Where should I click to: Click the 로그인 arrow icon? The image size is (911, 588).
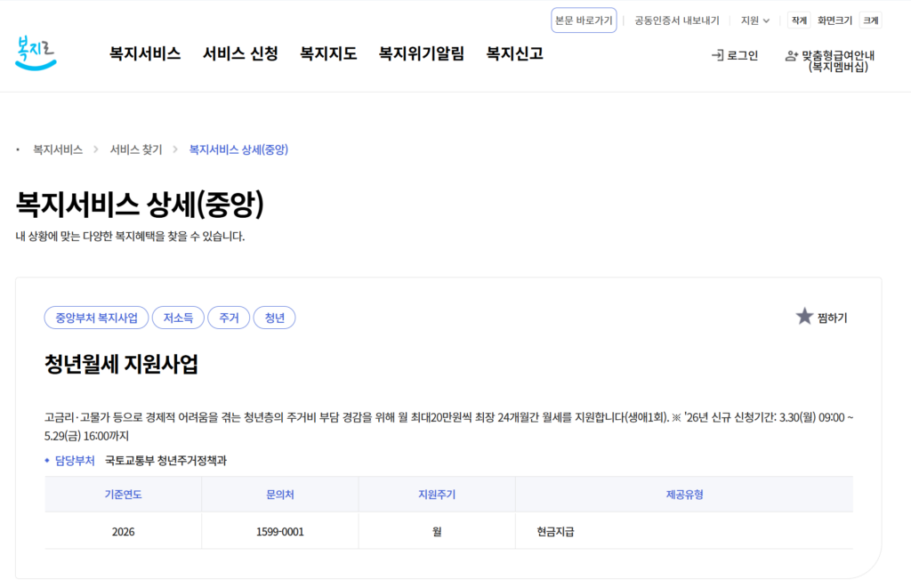coord(717,55)
